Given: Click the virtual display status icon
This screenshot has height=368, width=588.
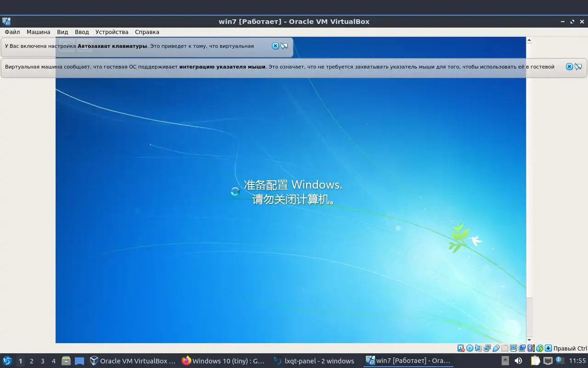Looking at the screenshot, I should coord(514,348).
